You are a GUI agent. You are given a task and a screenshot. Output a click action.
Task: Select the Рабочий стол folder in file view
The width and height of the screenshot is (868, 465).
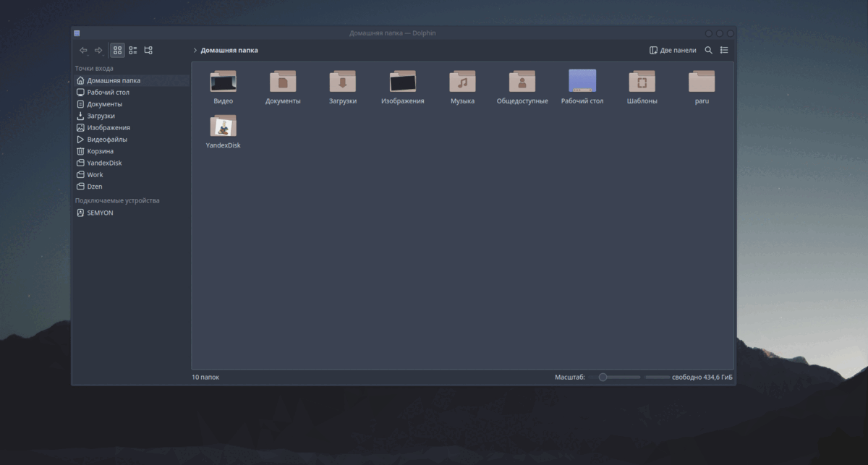click(x=582, y=82)
